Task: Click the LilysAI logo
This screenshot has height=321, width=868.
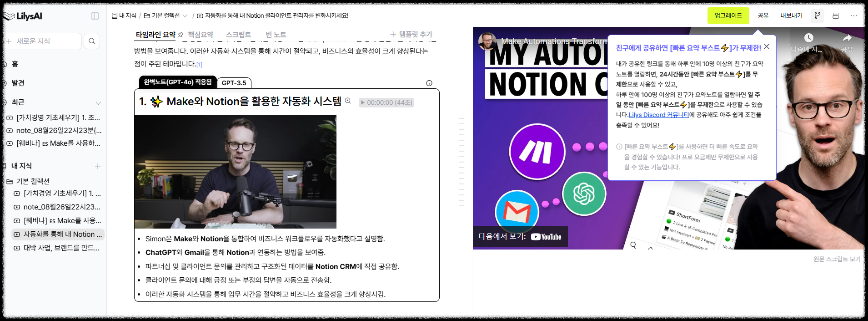Action: click(23, 16)
